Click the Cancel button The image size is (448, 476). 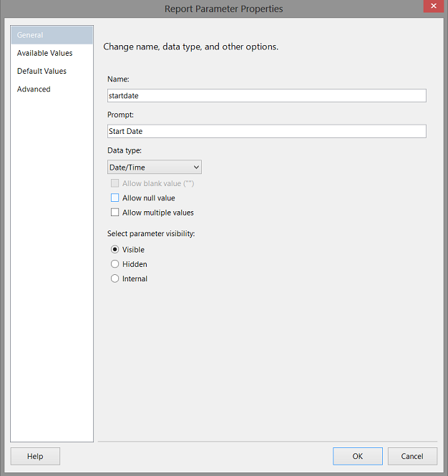coord(412,456)
